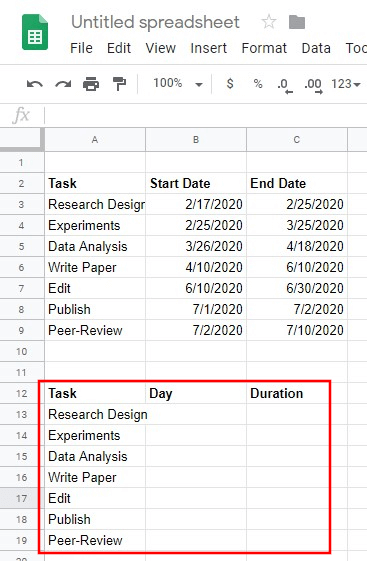Decrease decimal places button

tap(285, 86)
